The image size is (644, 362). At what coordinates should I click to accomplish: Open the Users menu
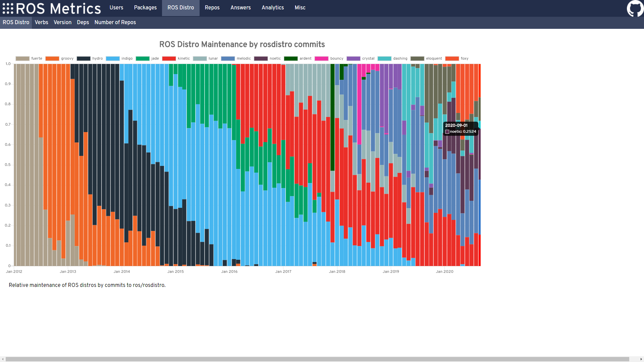click(x=116, y=7)
